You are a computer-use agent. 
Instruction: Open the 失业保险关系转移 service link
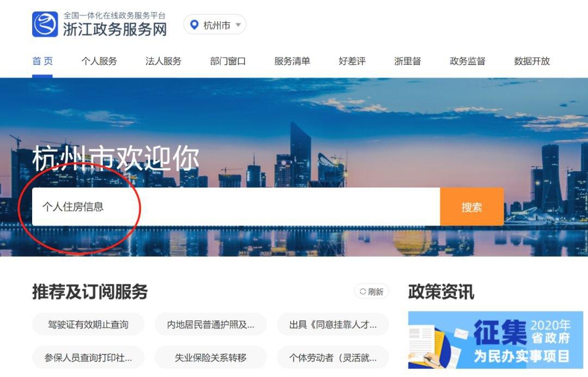(x=210, y=357)
